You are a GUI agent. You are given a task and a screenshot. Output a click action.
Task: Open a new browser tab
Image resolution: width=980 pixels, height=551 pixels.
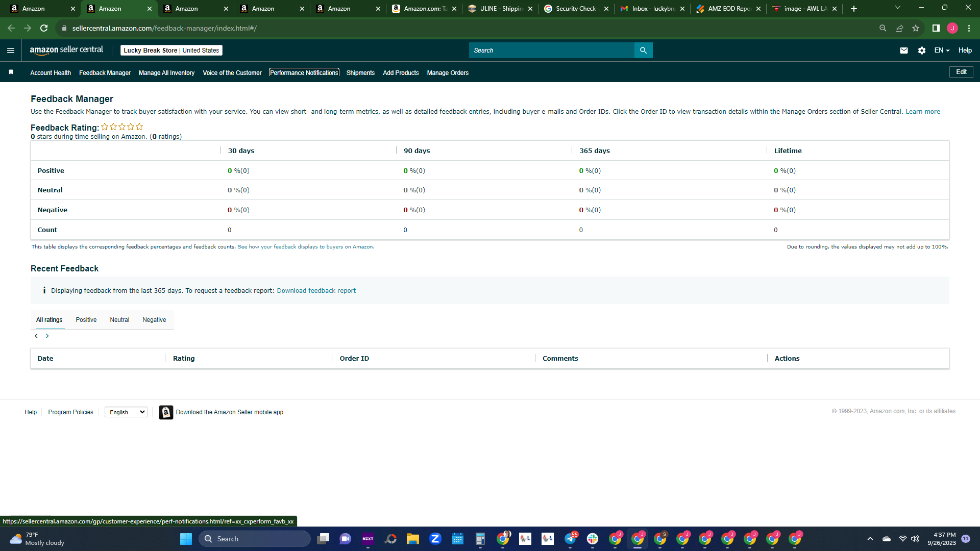(854, 9)
